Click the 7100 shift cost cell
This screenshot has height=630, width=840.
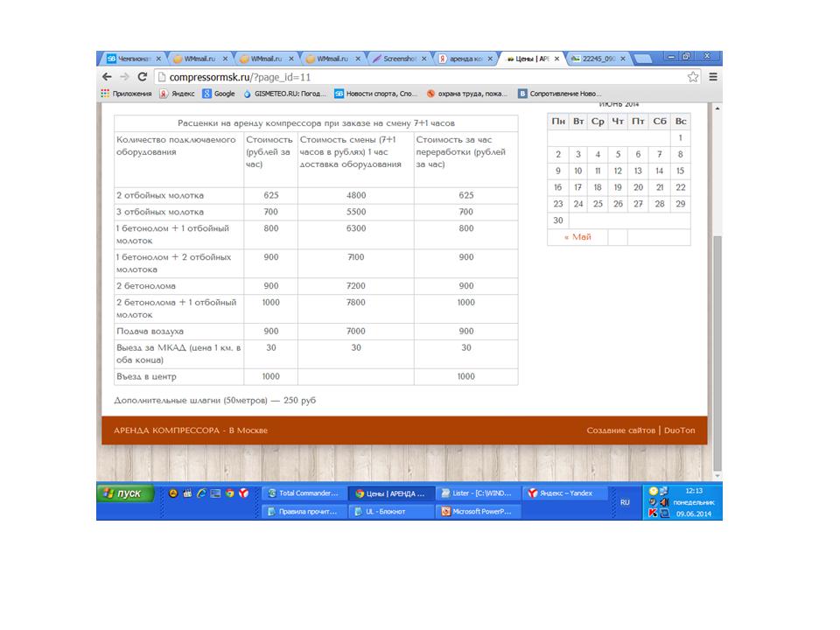point(356,263)
